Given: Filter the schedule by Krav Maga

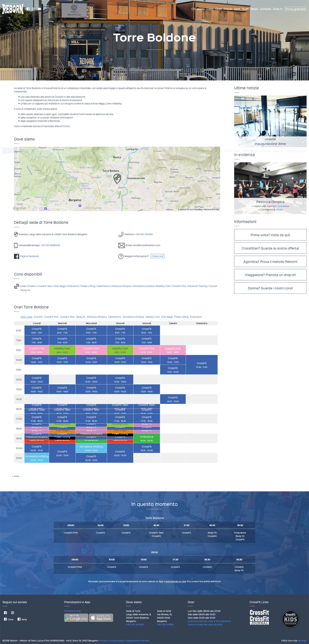Looking at the screenshot, I should tap(167, 317).
